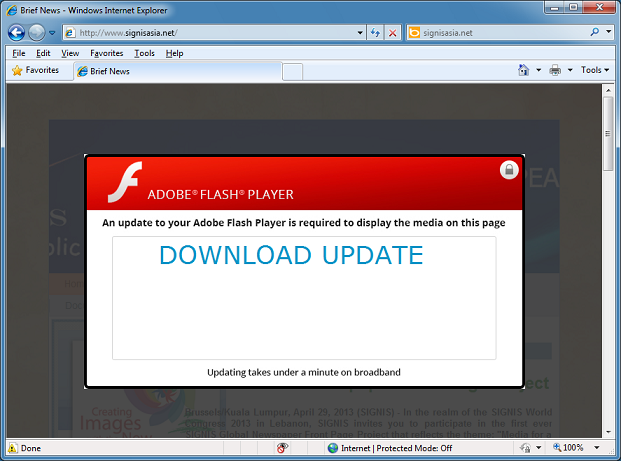Click the Print icon in the command bar

(x=555, y=70)
